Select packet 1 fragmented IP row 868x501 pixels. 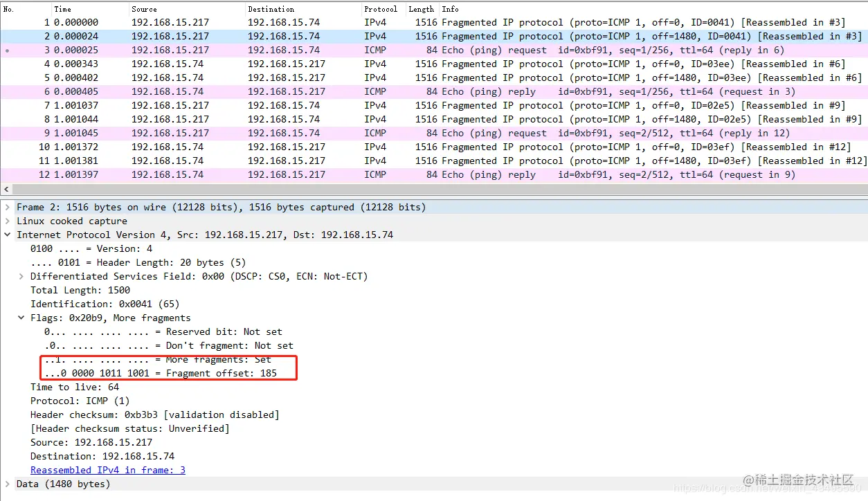tap(434, 22)
